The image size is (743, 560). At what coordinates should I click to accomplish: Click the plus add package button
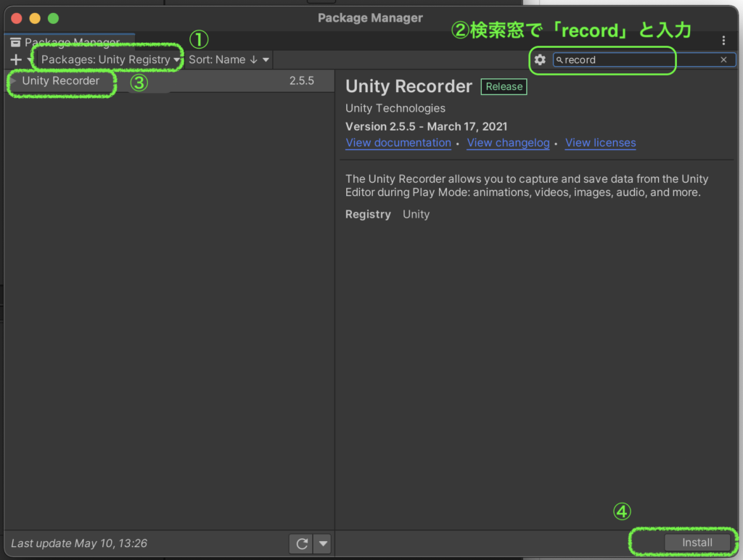click(x=16, y=59)
